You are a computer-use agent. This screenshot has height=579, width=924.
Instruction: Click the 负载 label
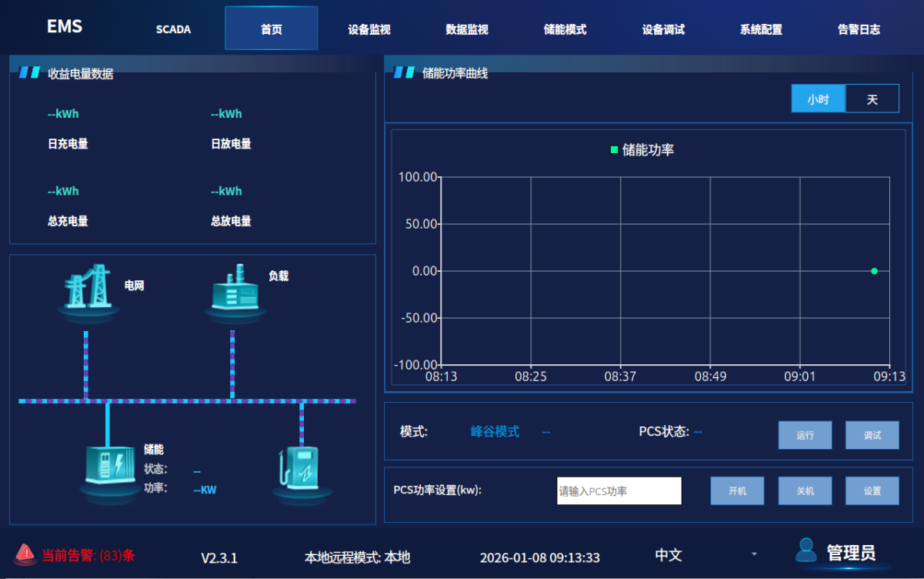coord(279,276)
